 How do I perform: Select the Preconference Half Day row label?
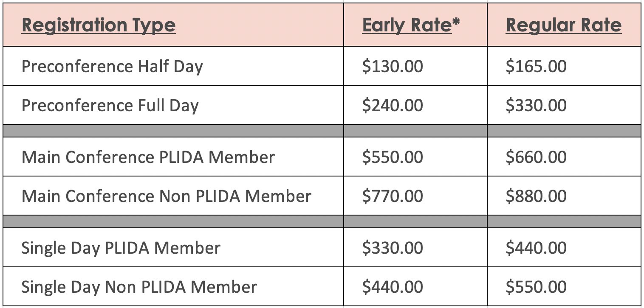pyautogui.click(x=112, y=67)
